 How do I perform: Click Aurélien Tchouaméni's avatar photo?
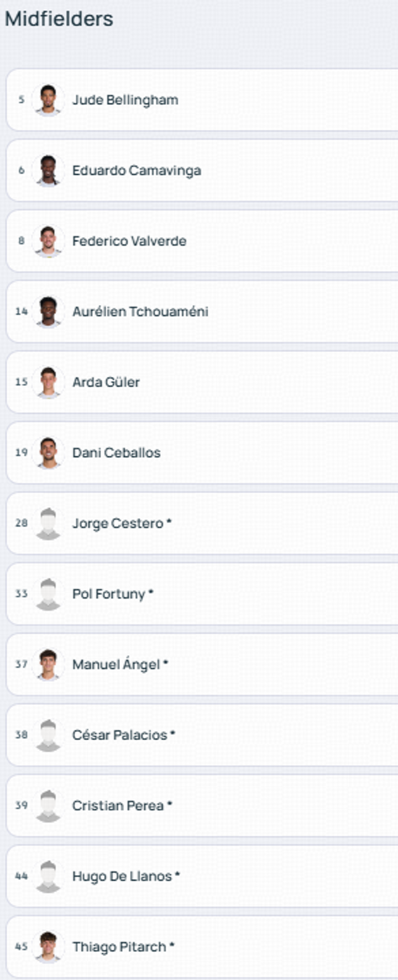(x=48, y=312)
